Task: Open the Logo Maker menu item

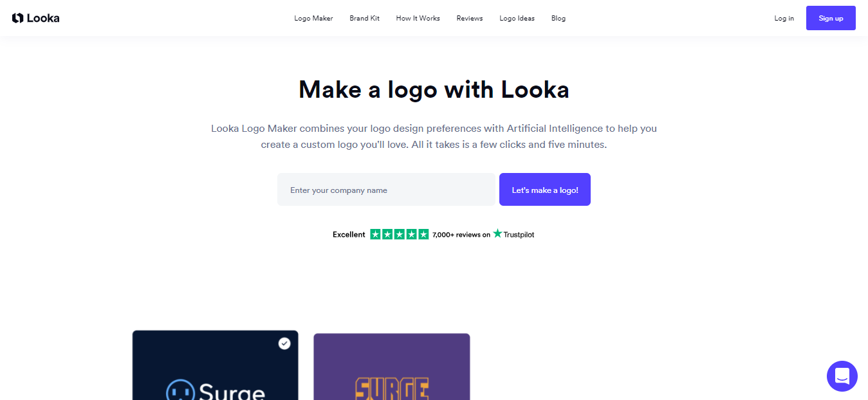Action: 313,18
